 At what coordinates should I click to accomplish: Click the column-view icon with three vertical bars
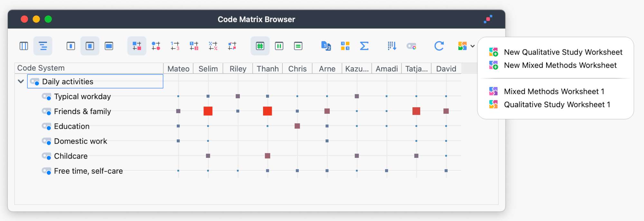click(x=24, y=46)
